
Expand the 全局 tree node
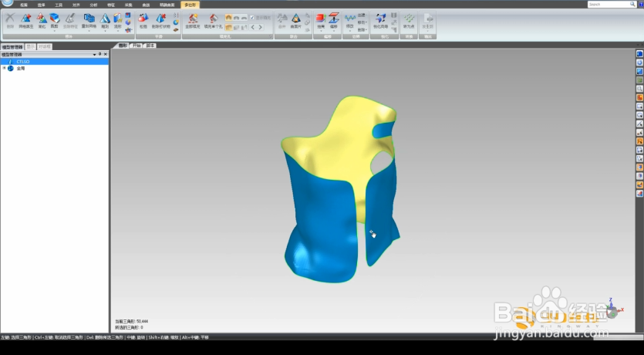[x=4, y=68]
